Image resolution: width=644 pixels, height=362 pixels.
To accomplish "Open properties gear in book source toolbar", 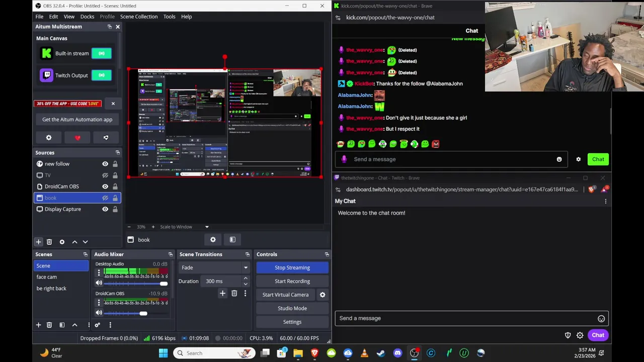I will [x=213, y=240].
